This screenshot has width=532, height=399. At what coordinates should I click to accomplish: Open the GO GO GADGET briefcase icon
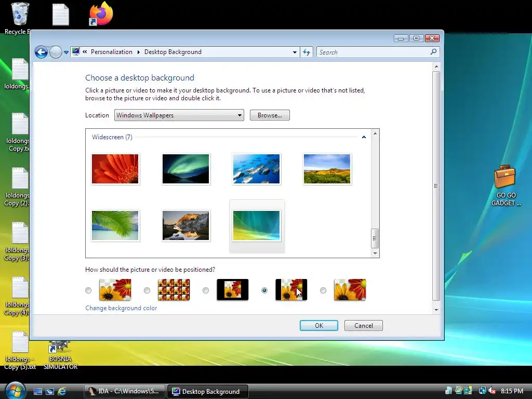point(505,177)
